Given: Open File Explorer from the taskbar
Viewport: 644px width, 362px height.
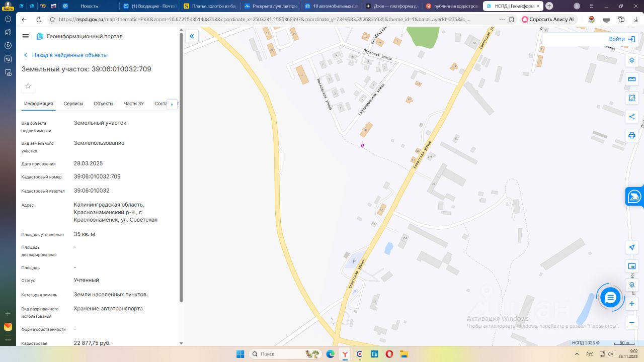Looking at the screenshot, I should pos(404,354).
